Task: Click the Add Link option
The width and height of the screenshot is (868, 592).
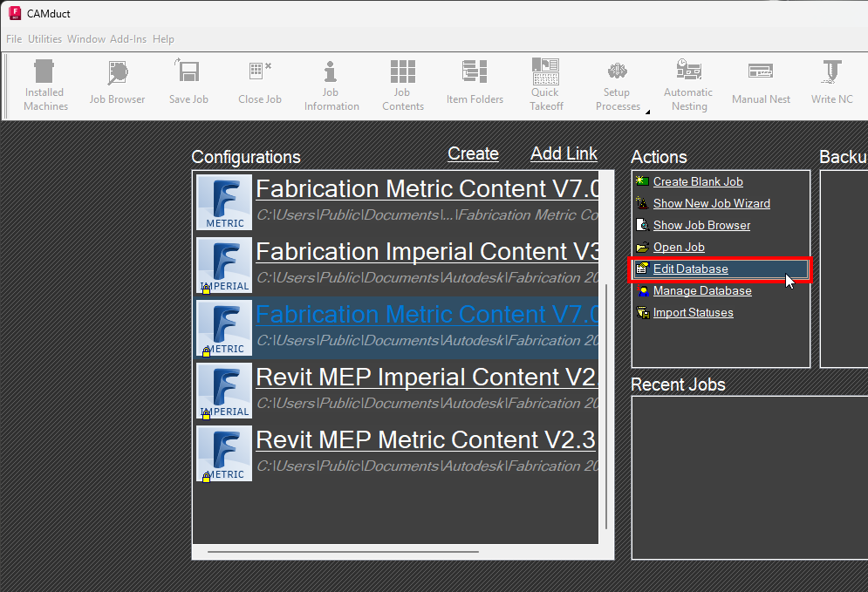Action: tap(564, 153)
